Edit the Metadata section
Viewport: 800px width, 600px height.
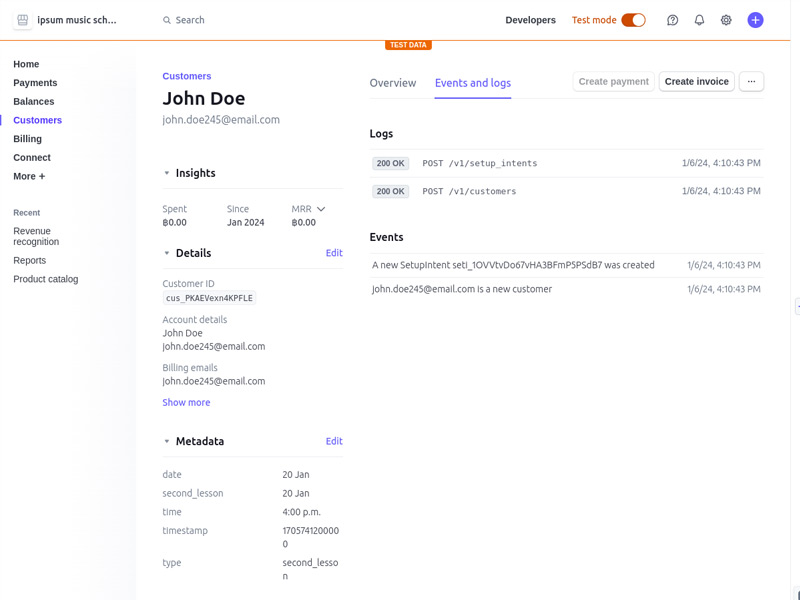pyautogui.click(x=334, y=441)
